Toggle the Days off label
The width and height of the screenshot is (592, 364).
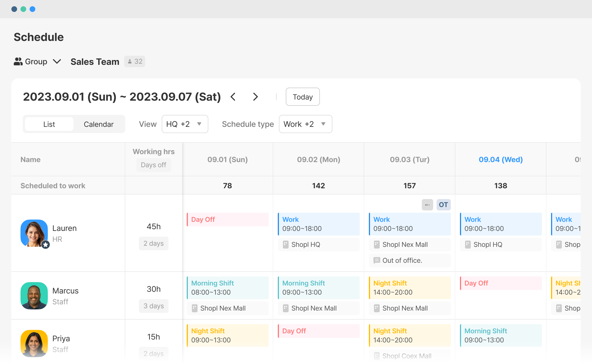click(x=153, y=165)
